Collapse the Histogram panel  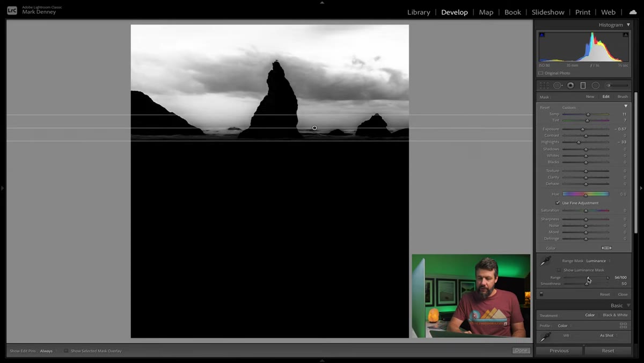(628, 25)
